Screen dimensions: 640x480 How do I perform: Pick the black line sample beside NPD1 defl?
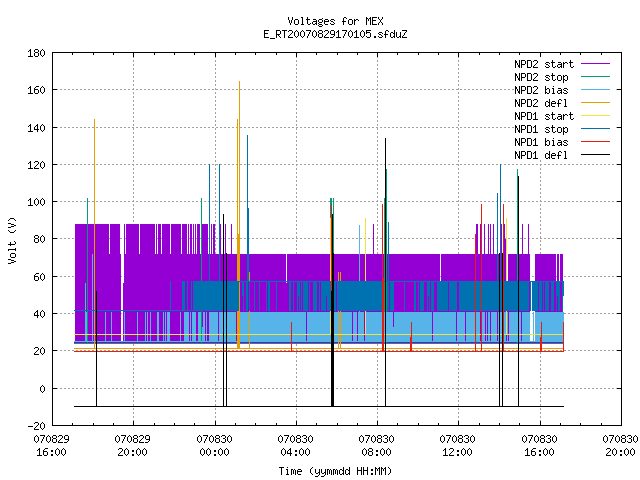click(595, 155)
